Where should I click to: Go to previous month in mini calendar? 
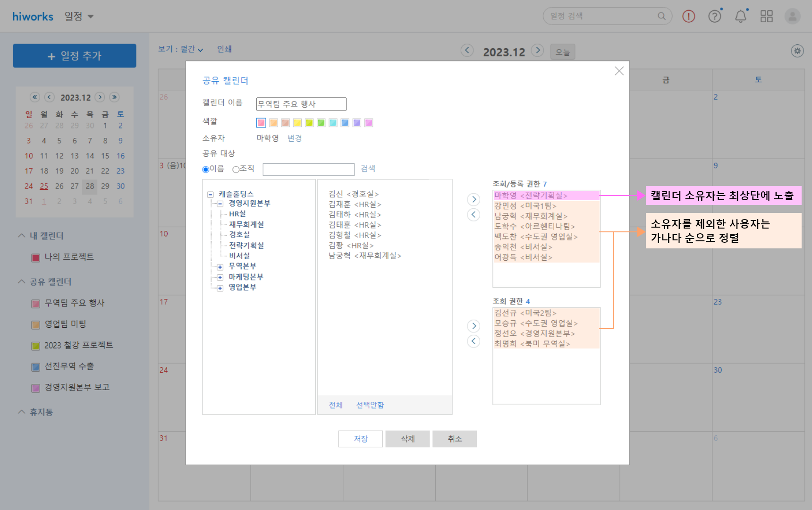tap(50, 97)
